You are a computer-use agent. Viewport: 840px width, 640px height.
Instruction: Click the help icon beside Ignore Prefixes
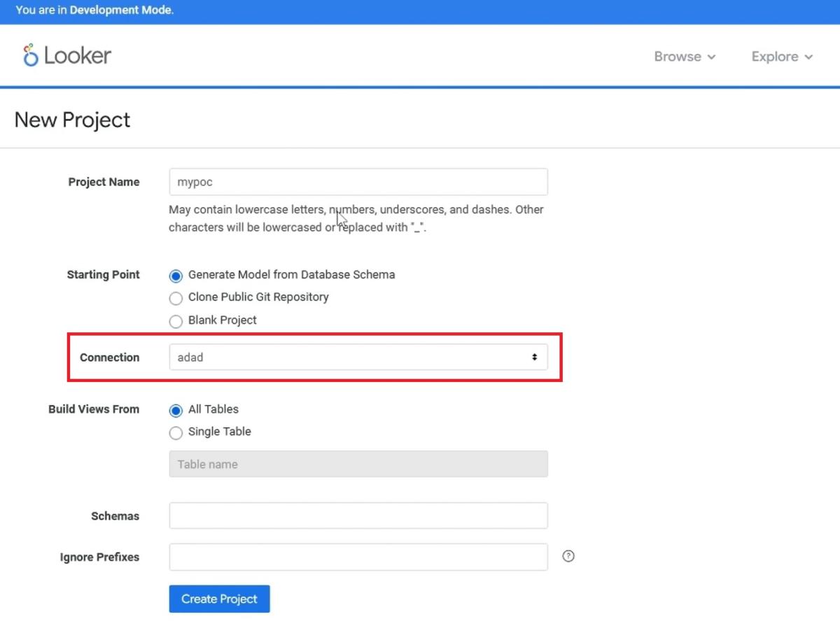coord(568,556)
